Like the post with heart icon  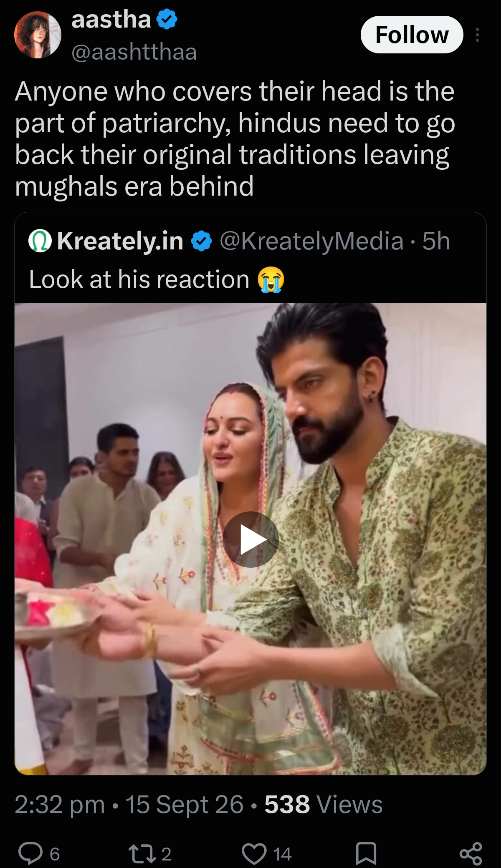[x=254, y=853]
